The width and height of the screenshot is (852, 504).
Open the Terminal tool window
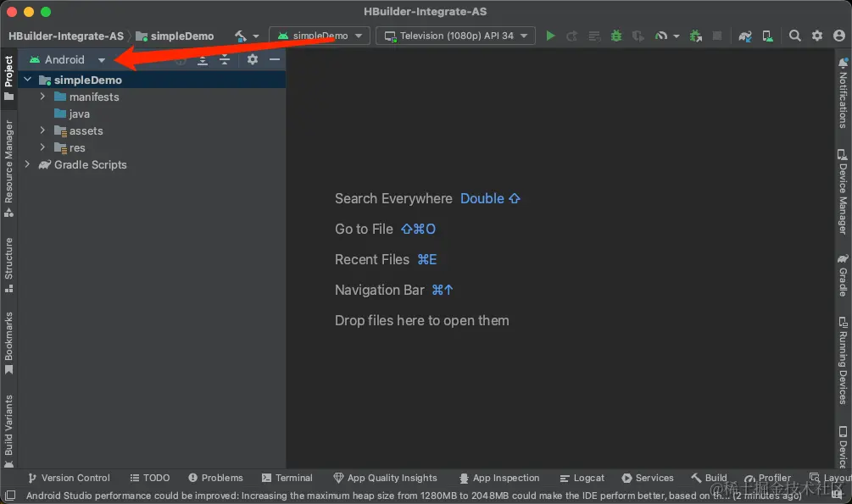click(287, 478)
